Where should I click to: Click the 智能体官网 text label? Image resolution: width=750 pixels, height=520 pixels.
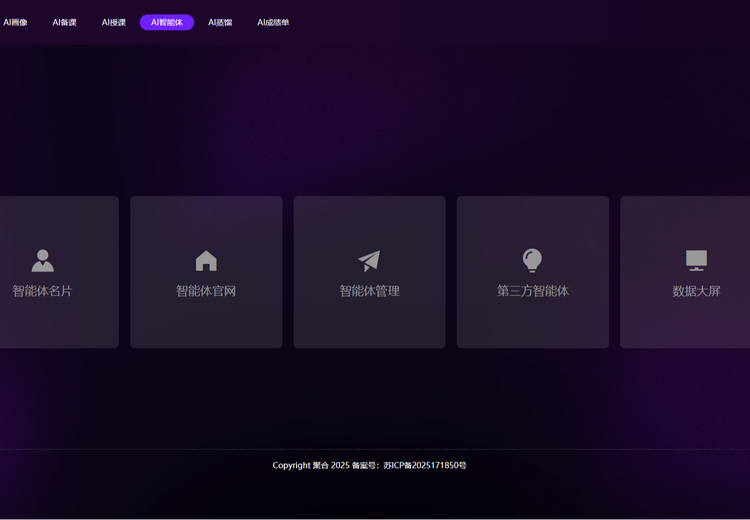[x=206, y=291]
